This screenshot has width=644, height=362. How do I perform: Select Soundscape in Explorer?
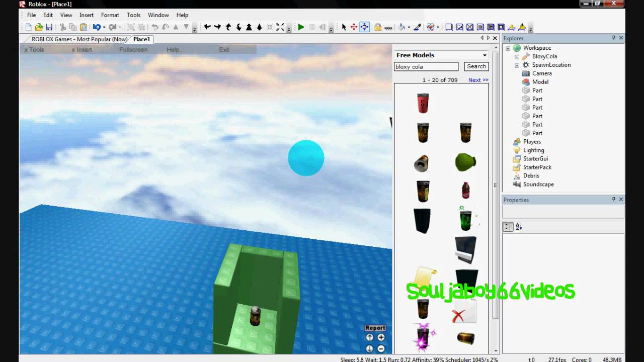click(x=538, y=185)
